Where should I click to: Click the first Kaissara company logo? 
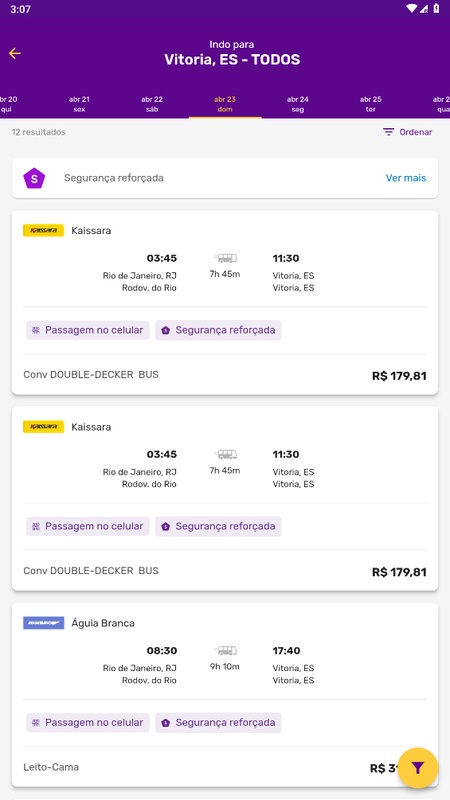pyautogui.click(x=43, y=230)
